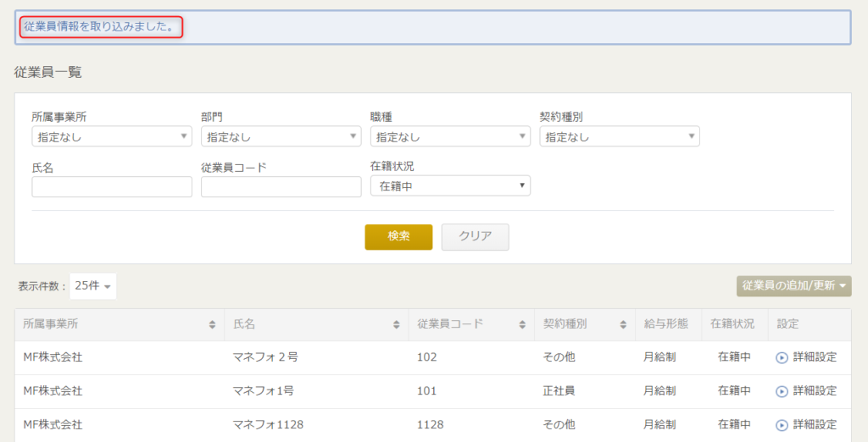Click the play icon beside マネフォ２号 詳細設定
Viewport: 868px width, 442px height.
pos(782,358)
